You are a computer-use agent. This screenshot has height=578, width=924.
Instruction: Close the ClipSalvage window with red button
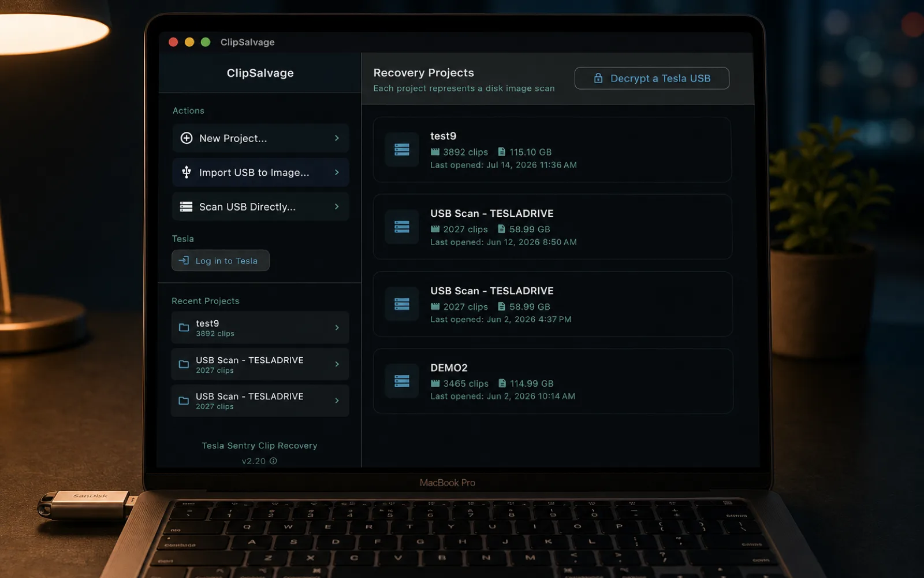coord(173,42)
